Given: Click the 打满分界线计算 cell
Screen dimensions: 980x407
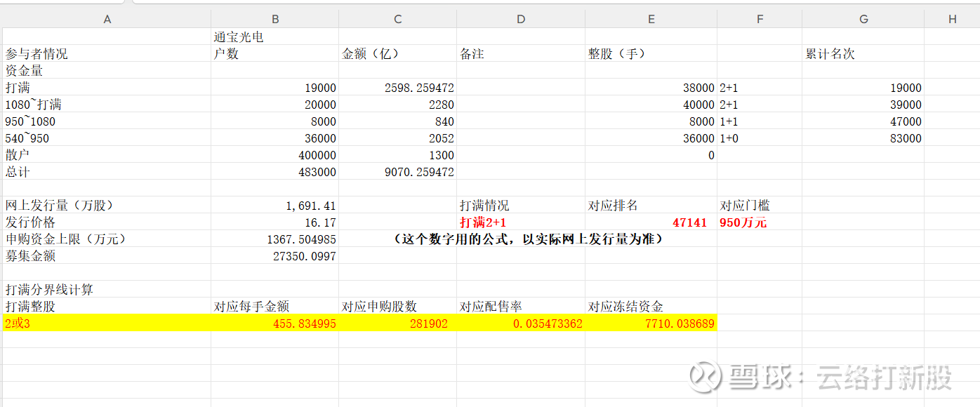Looking at the screenshot, I should click(x=107, y=289).
